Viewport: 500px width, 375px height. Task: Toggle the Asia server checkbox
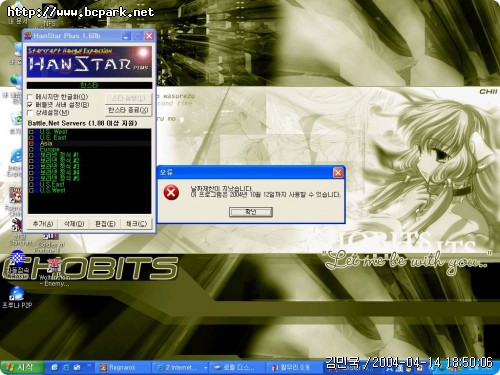[31, 143]
